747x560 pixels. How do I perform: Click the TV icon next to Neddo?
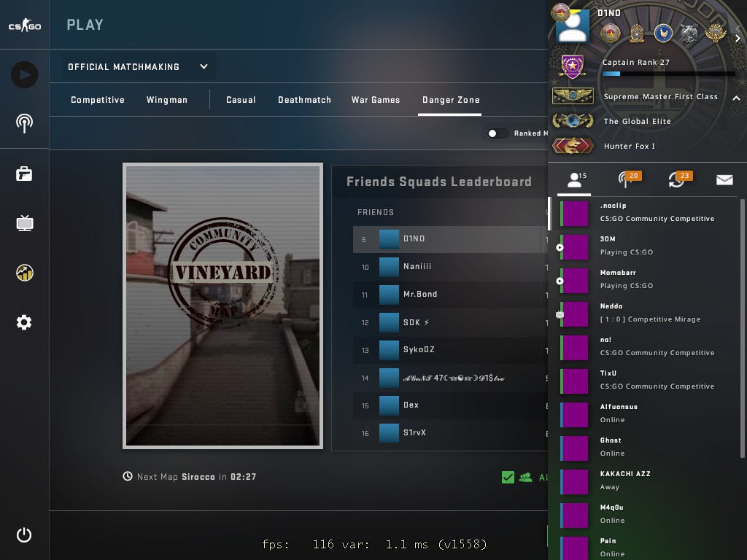(x=560, y=314)
